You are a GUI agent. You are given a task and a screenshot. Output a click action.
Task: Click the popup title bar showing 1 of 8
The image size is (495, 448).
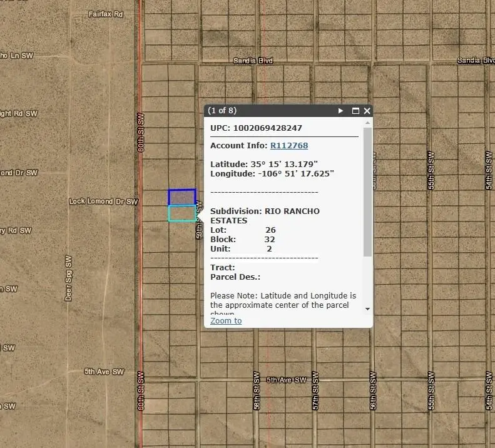269,111
